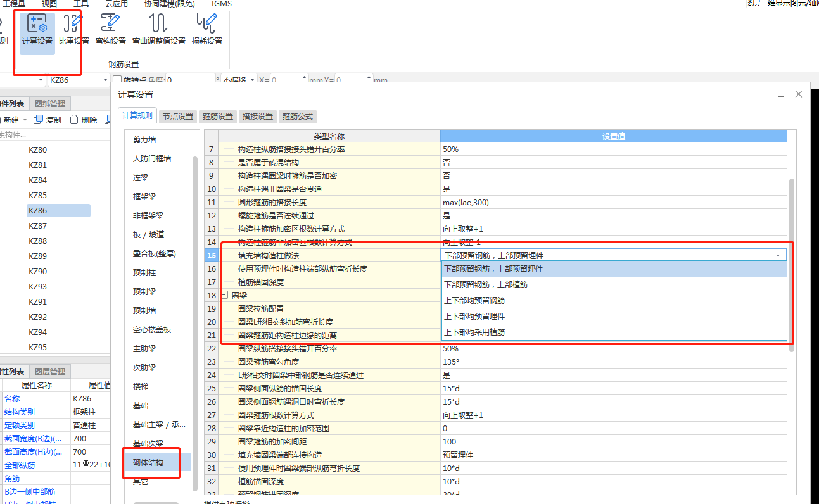Click the 类型名称 column header

click(329, 136)
